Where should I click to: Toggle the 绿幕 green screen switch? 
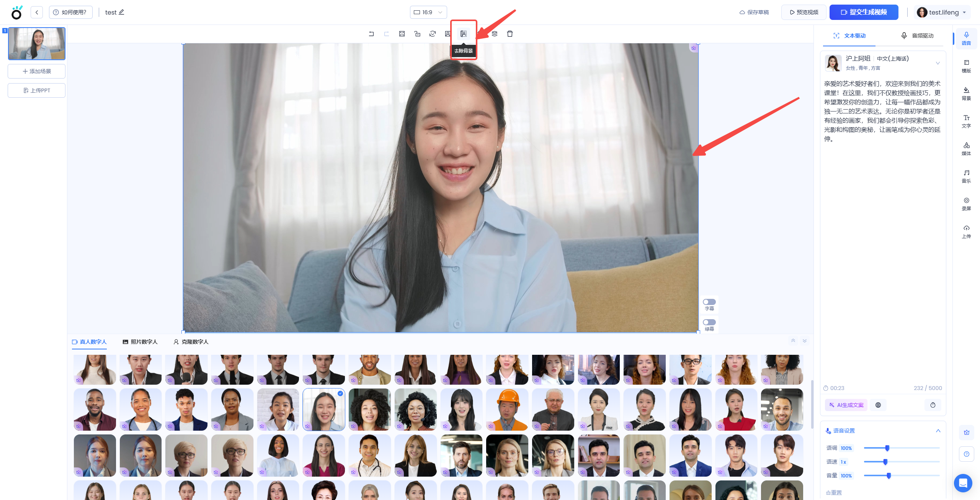(x=709, y=322)
